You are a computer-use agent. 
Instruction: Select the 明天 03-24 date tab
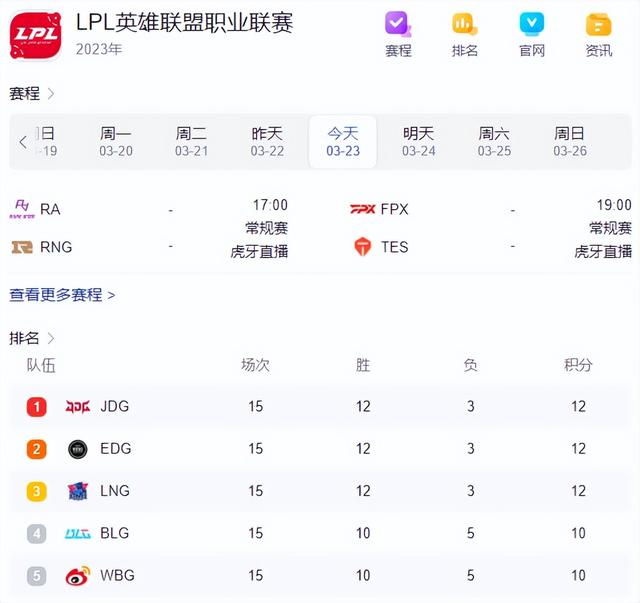click(418, 142)
